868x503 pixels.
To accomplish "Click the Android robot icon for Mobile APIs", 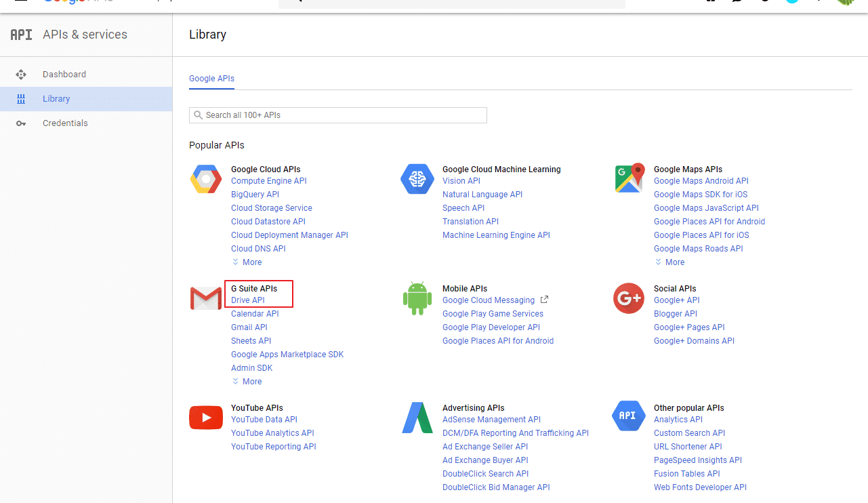I will point(417,298).
